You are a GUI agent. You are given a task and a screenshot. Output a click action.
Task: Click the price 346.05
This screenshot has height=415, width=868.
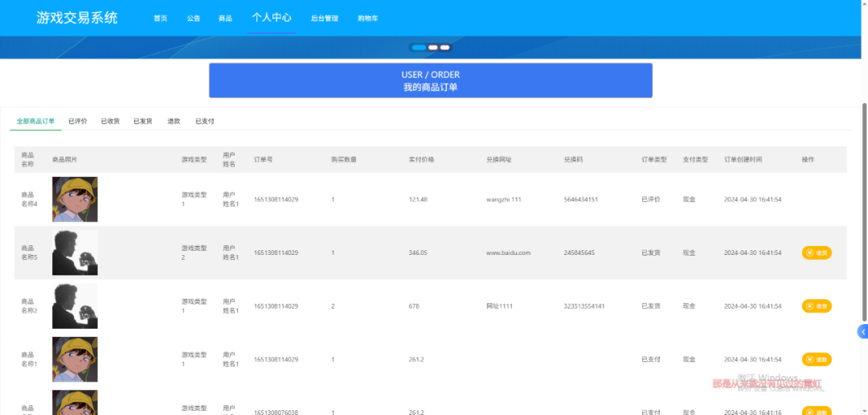[418, 253]
